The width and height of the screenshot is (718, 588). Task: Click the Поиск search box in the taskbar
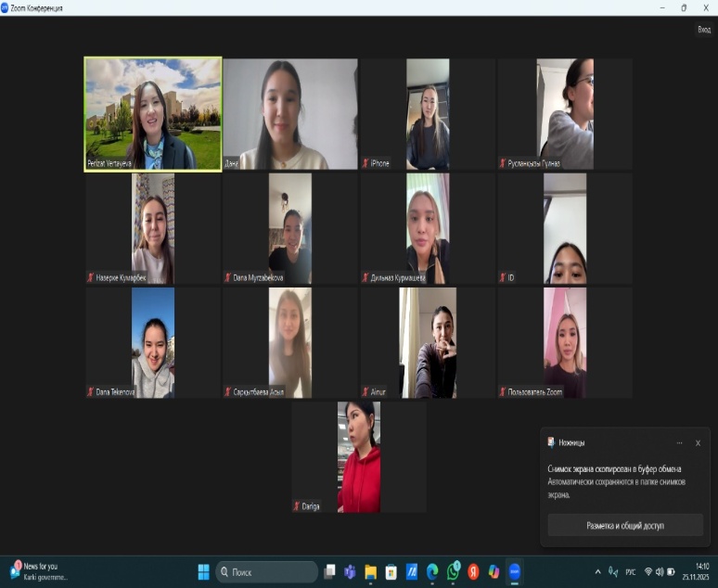coord(267,571)
